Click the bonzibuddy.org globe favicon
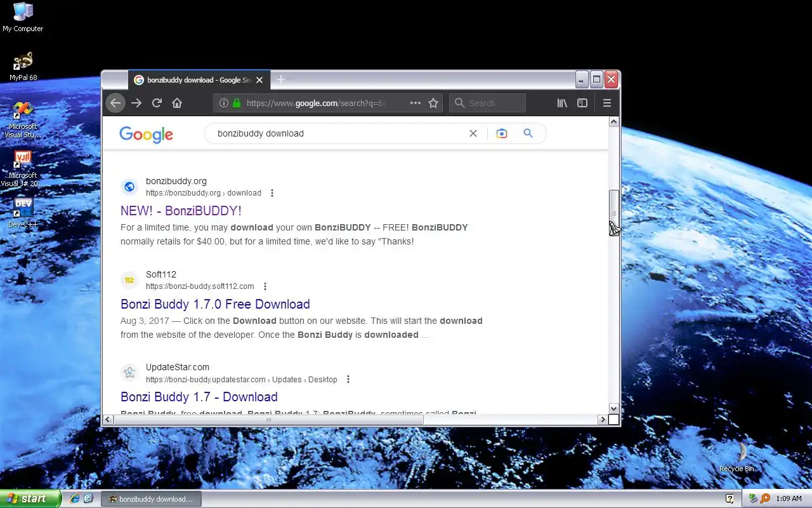 click(x=129, y=187)
